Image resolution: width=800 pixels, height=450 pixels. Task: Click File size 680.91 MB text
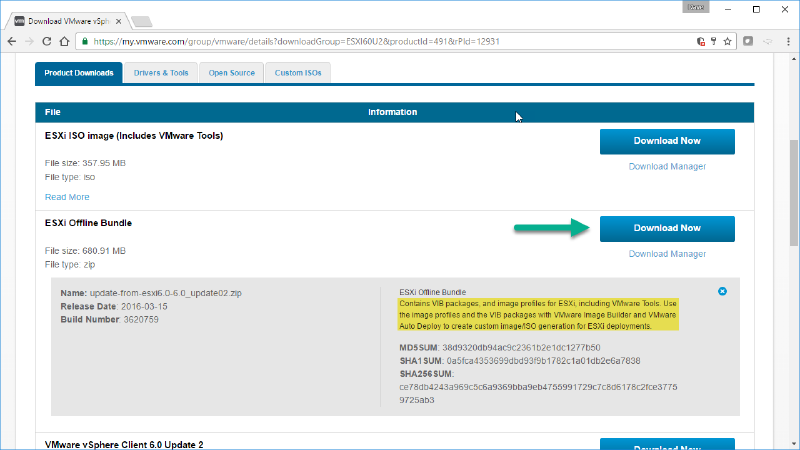point(85,251)
